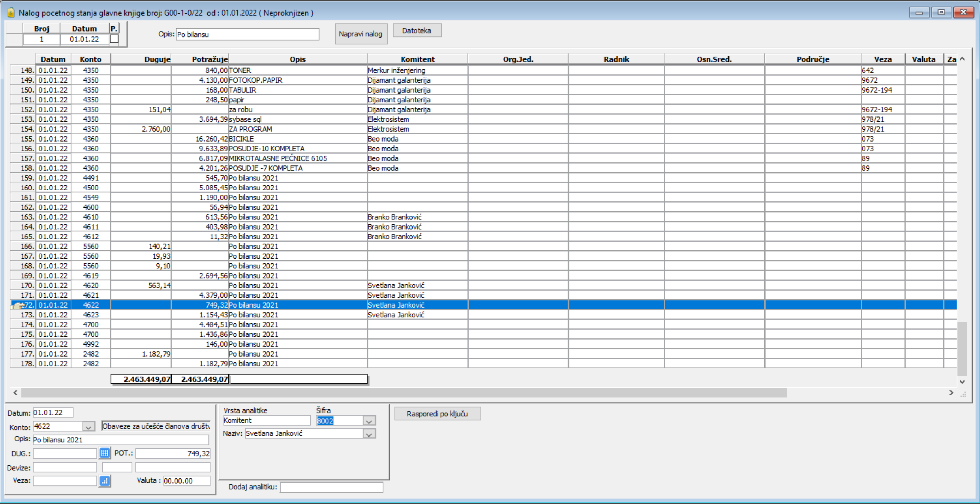Click the horizontal scroll left arrow
The height and width of the screenshot is (504, 980).
tap(15, 393)
